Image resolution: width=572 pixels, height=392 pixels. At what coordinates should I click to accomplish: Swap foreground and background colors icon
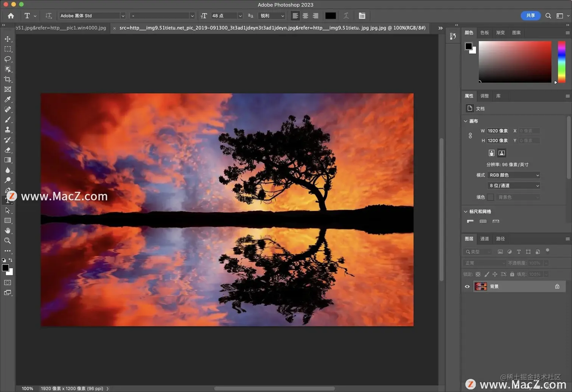[11, 260]
